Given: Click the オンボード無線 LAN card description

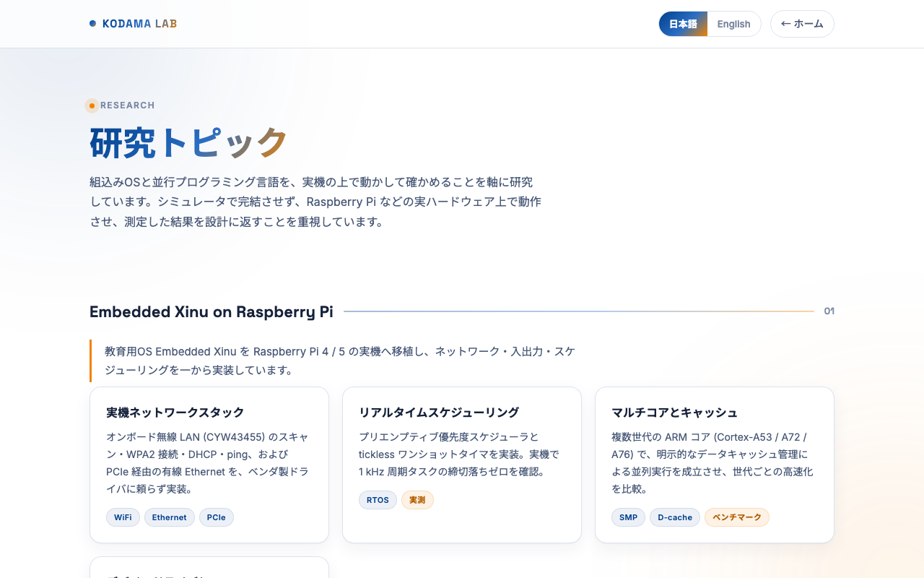Looking at the screenshot, I should (209, 463).
